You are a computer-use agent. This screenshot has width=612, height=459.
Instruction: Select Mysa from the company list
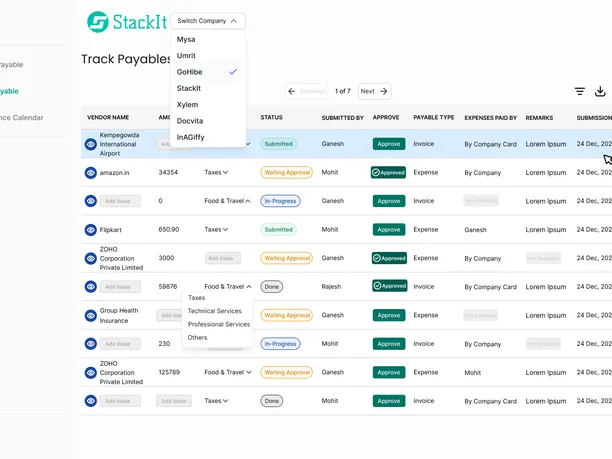click(186, 39)
